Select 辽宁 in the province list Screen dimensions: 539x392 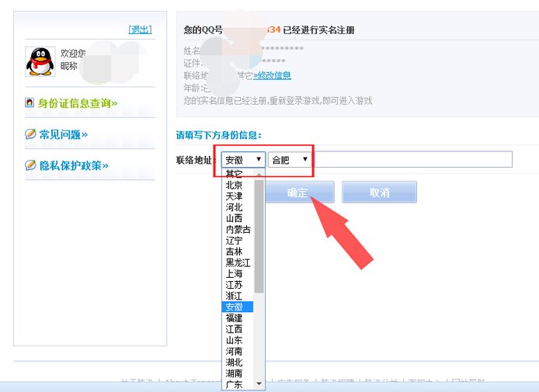(238, 240)
